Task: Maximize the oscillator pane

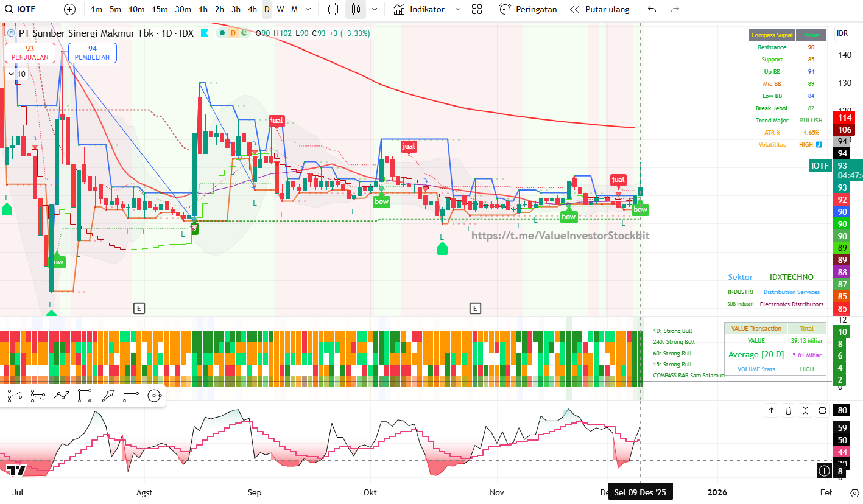Action: [805, 410]
